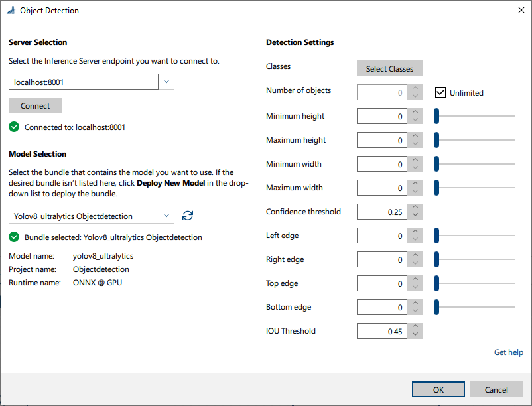Image resolution: width=532 pixels, height=406 pixels.
Task: Click the Top edge slider handle
Action: click(x=436, y=283)
